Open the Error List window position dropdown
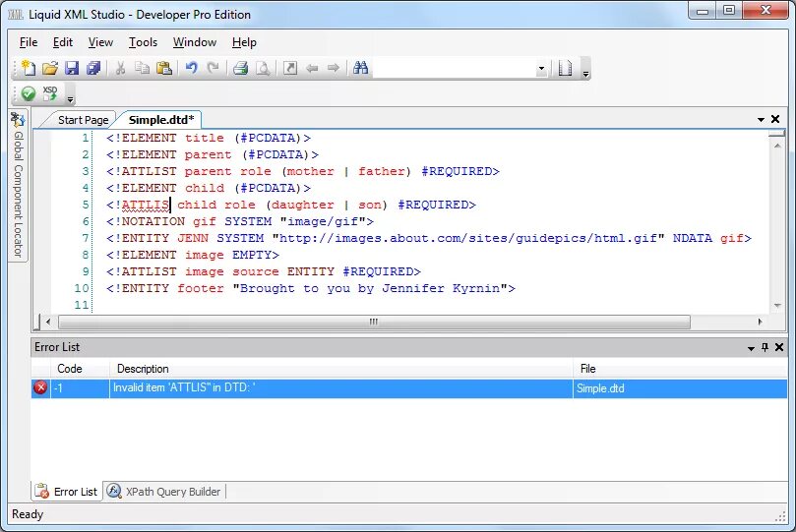 point(751,348)
